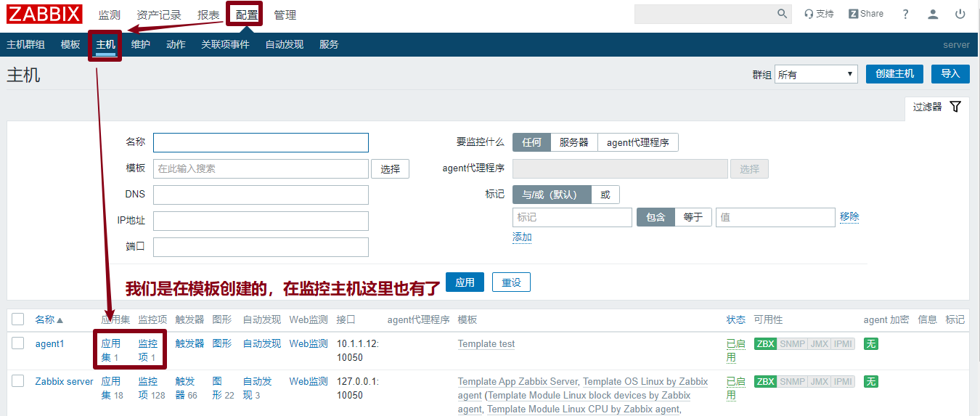The image size is (980, 416).
Task: Click the blue 应用 filter button
Action: [x=465, y=282]
